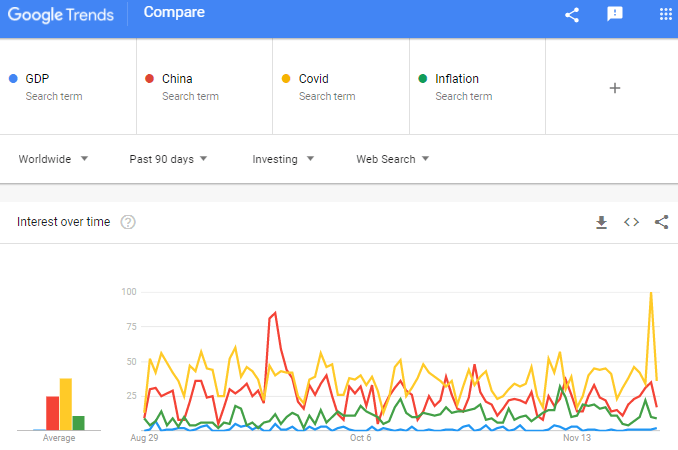Click the share icon in blue header
The image size is (678, 450).
(x=572, y=15)
